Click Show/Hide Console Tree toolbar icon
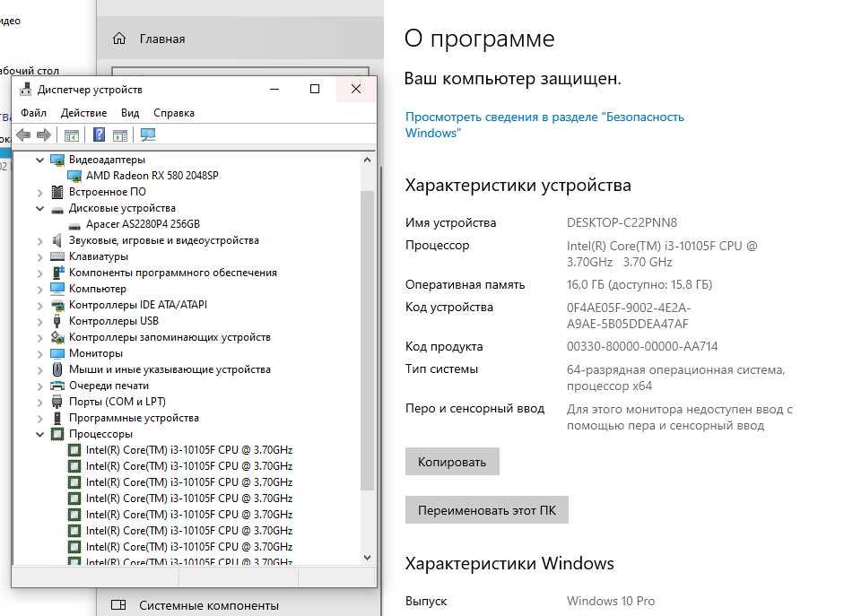This screenshot has height=616, width=844. (72, 135)
